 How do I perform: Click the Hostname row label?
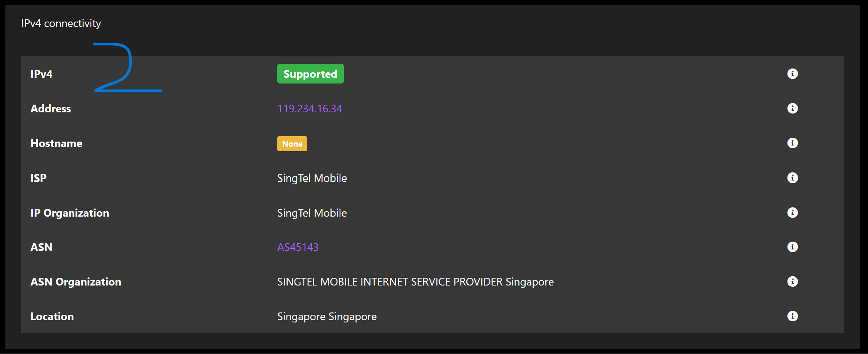pyautogui.click(x=56, y=143)
